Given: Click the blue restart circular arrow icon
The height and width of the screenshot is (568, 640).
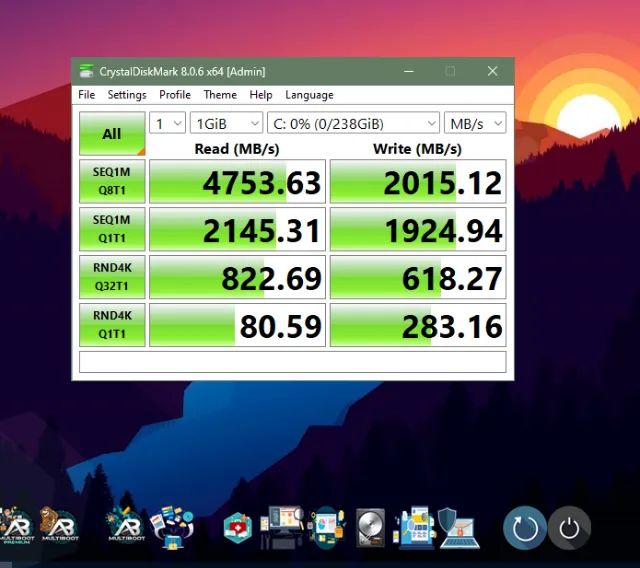Looking at the screenshot, I should (x=524, y=528).
